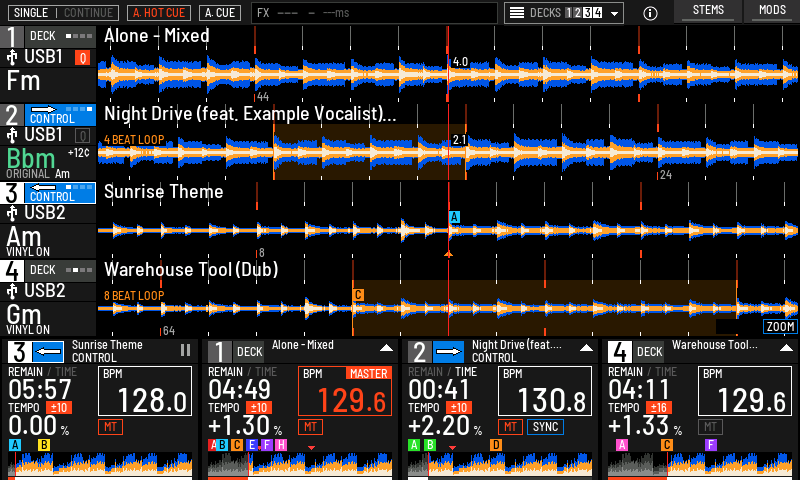The image size is (800, 480).
Task: Click DECK tab in Warehouse Tool bottom panel
Action: (x=649, y=352)
